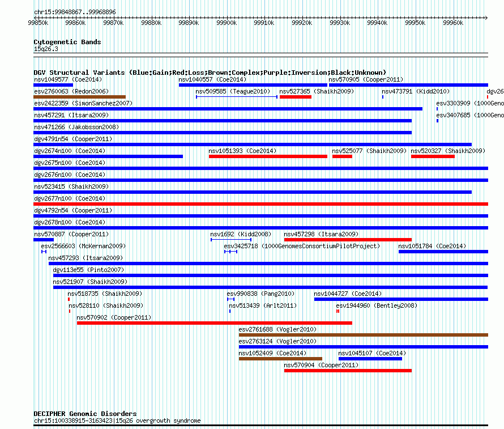Click the nsv1045107 (Coe2014) blue bar

point(370,359)
